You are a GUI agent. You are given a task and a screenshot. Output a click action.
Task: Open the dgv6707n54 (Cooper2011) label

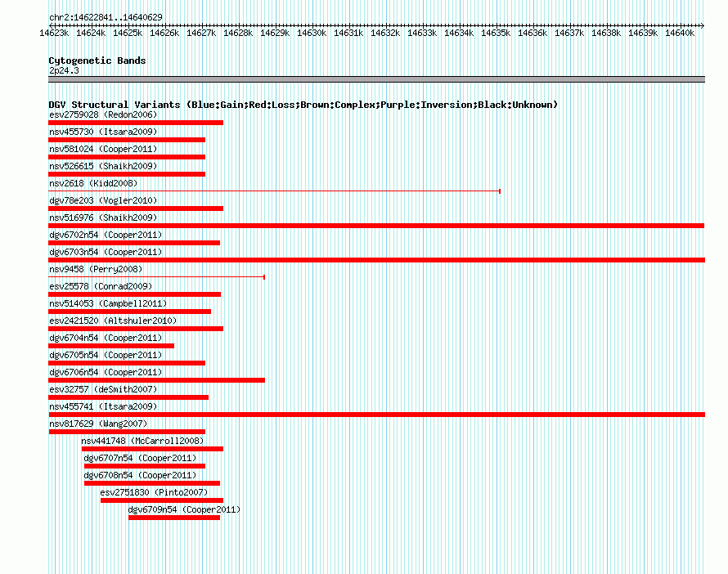pos(140,458)
